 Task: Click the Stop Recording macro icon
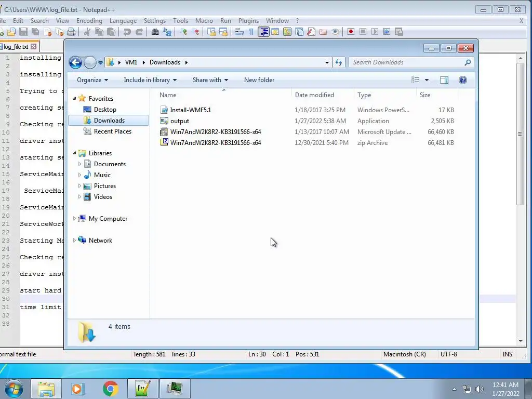point(363,32)
